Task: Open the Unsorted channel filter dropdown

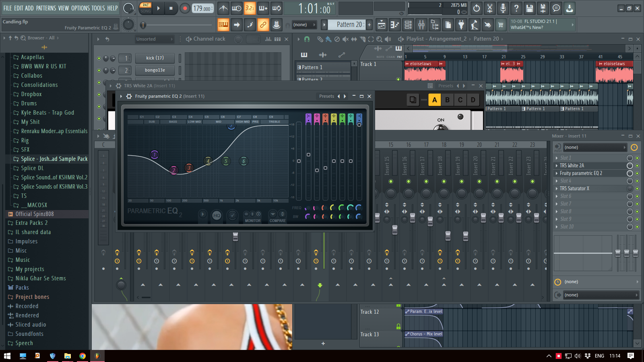Action: (155, 39)
